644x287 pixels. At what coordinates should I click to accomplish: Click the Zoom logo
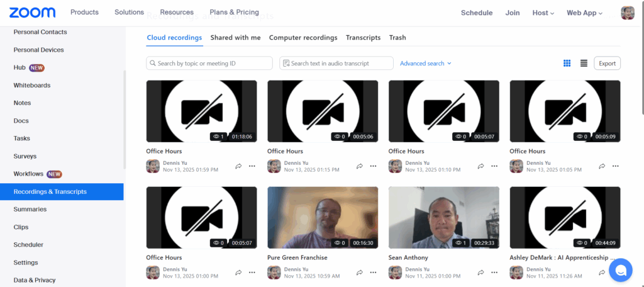[32, 13]
